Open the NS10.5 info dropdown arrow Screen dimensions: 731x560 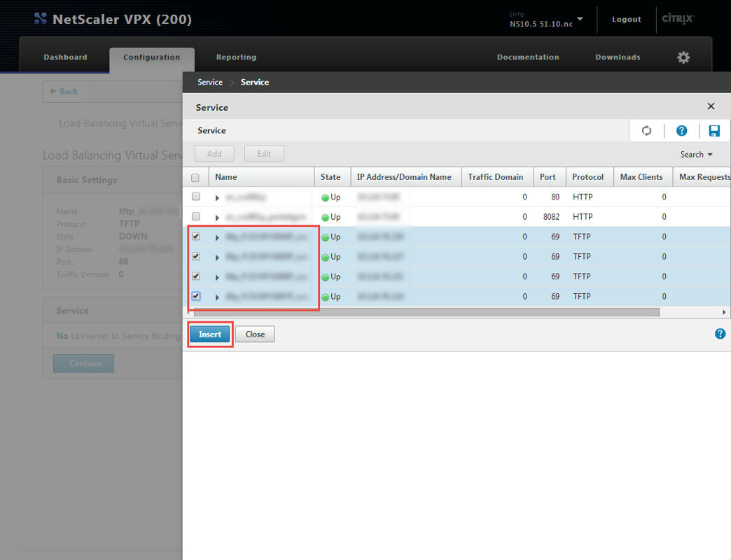(x=580, y=19)
